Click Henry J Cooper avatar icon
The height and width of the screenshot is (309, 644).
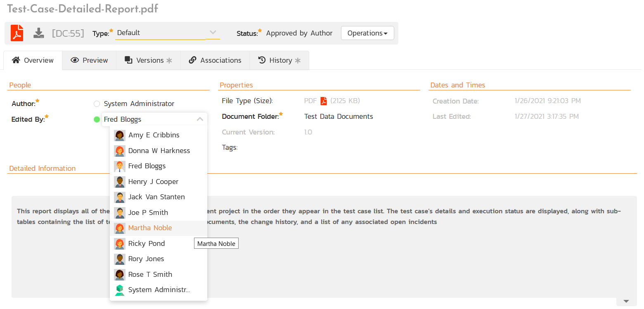(120, 182)
